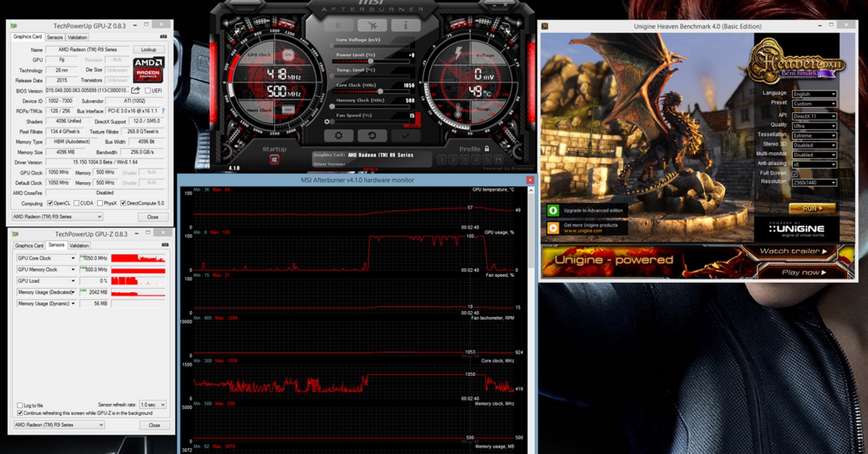The image size is (868, 454).
Task: Select the Sensors tab in lower GPU-Z window
Action: coord(56,245)
